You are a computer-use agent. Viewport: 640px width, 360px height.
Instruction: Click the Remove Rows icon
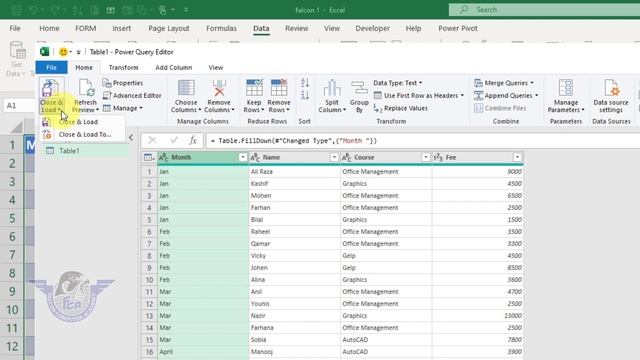click(279, 88)
